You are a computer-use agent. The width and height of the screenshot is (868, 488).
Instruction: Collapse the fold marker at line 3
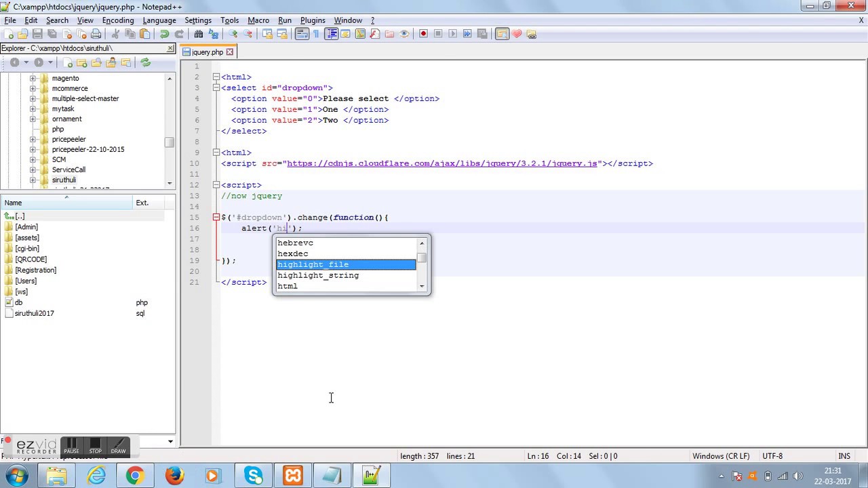pyautogui.click(x=216, y=87)
